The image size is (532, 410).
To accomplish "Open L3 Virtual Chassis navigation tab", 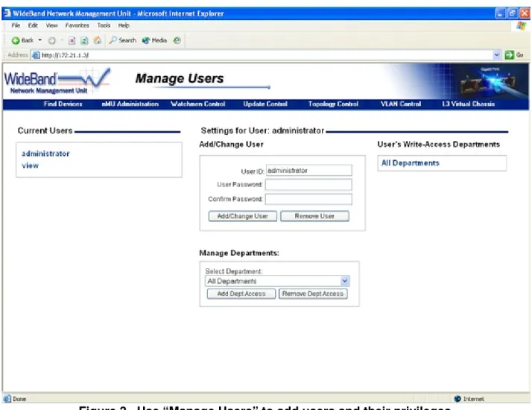I will coord(468,104).
